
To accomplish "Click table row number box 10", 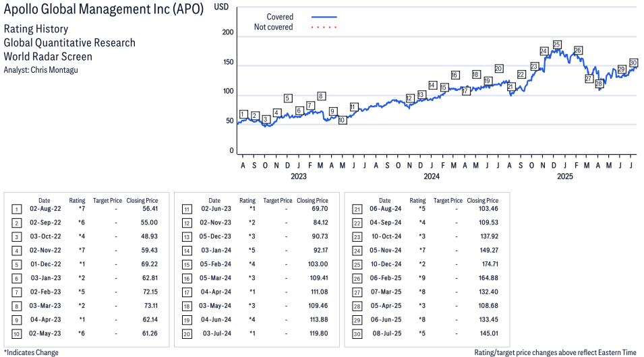I will pyautogui.click(x=16, y=334).
